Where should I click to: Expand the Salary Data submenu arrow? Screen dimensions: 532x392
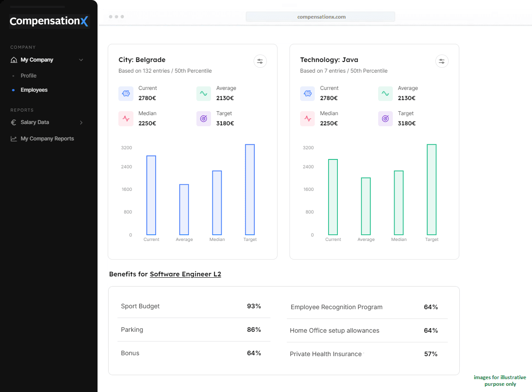[81, 122]
